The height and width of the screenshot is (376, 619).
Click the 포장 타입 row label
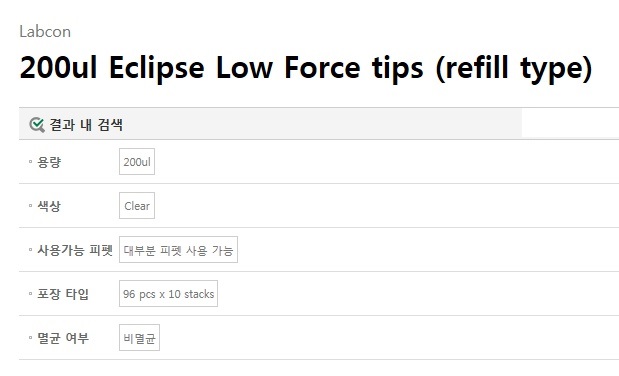click(63, 294)
